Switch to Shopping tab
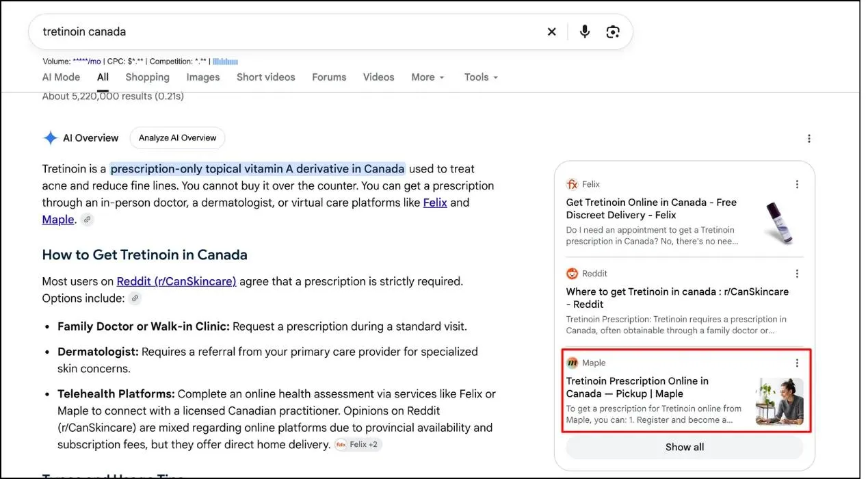This screenshot has height=479, width=868. [x=147, y=77]
